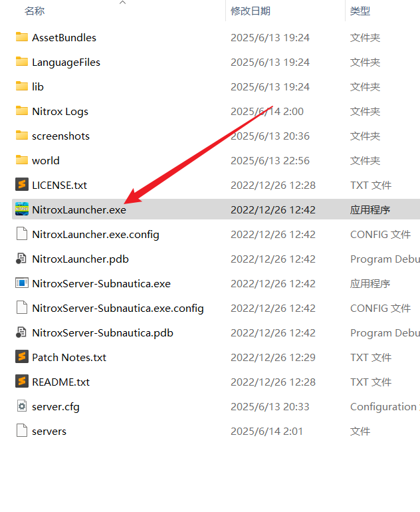Click the 应用程序 type for NitroxServer-Subnautica.exe
The width and height of the screenshot is (420, 512).
point(370,283)
